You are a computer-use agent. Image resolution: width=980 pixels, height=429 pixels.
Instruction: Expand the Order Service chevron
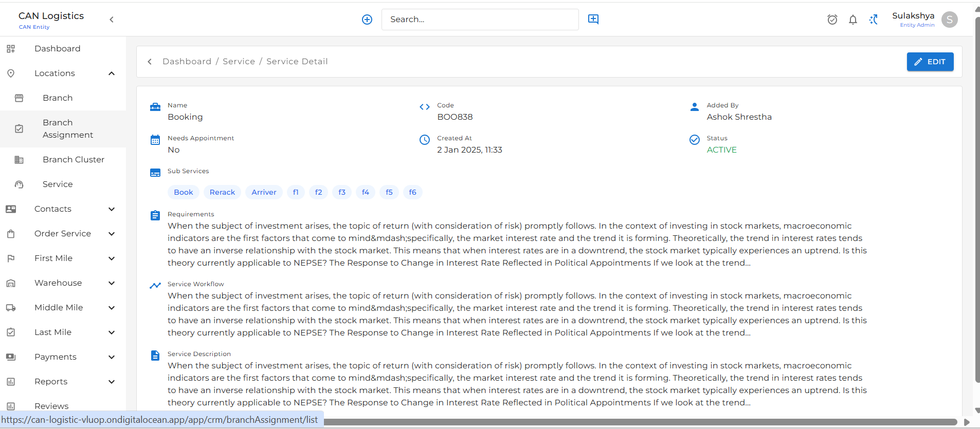pos(112,234)
